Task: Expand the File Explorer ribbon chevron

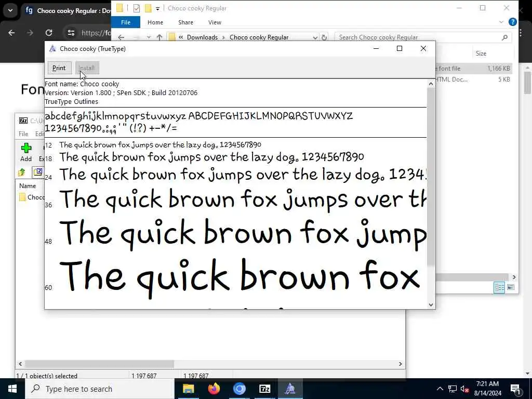Action: tap(501, 22)
